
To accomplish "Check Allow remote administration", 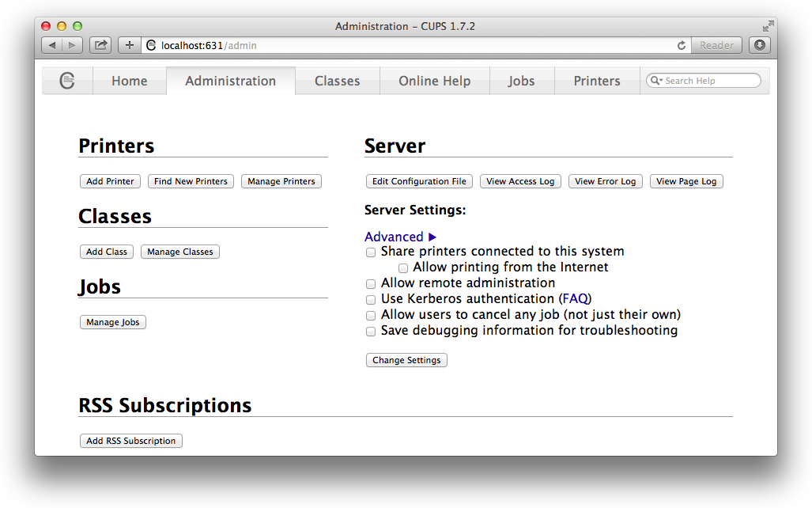I will 371,284.
